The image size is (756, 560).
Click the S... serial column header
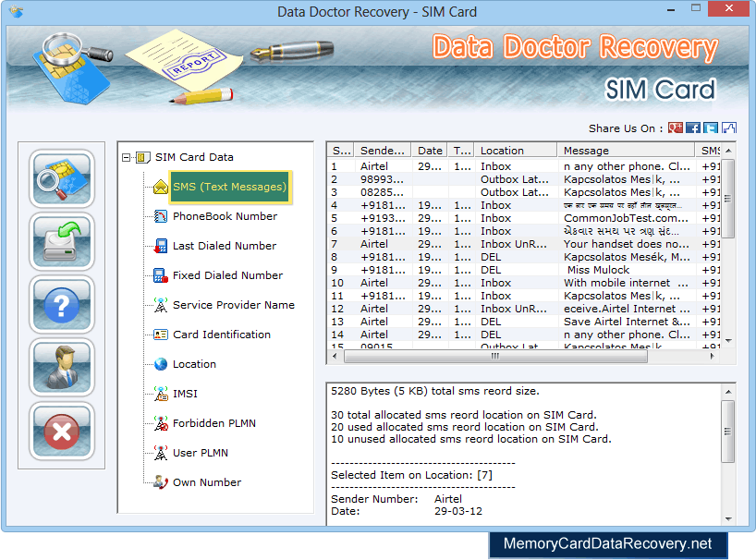pyautogui.click(x=341, y=151)
